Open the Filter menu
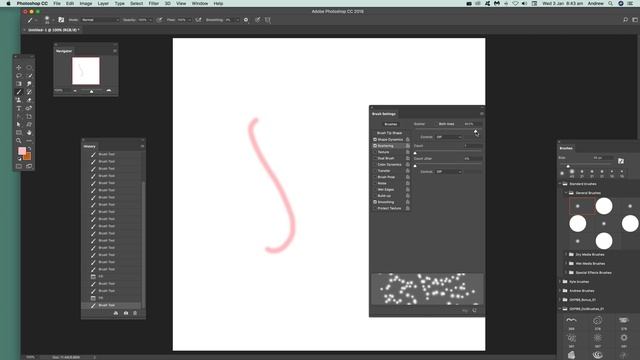This screenshot has width=640, height=360. tap(153, 3)
